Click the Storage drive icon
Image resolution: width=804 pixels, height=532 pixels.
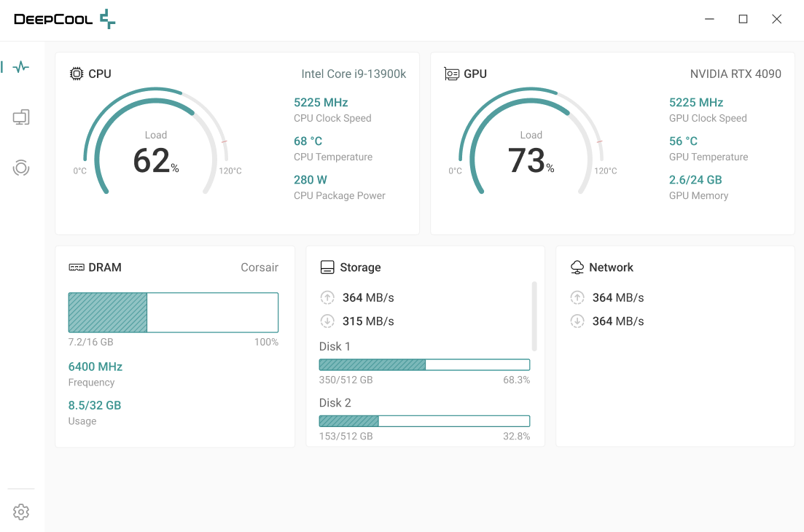pyautogui.click(x=327, y=267)
